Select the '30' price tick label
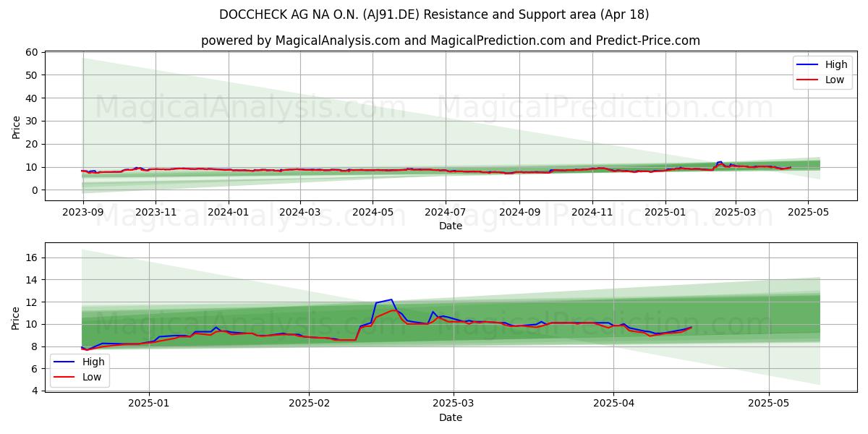 [x=32, y=121]
